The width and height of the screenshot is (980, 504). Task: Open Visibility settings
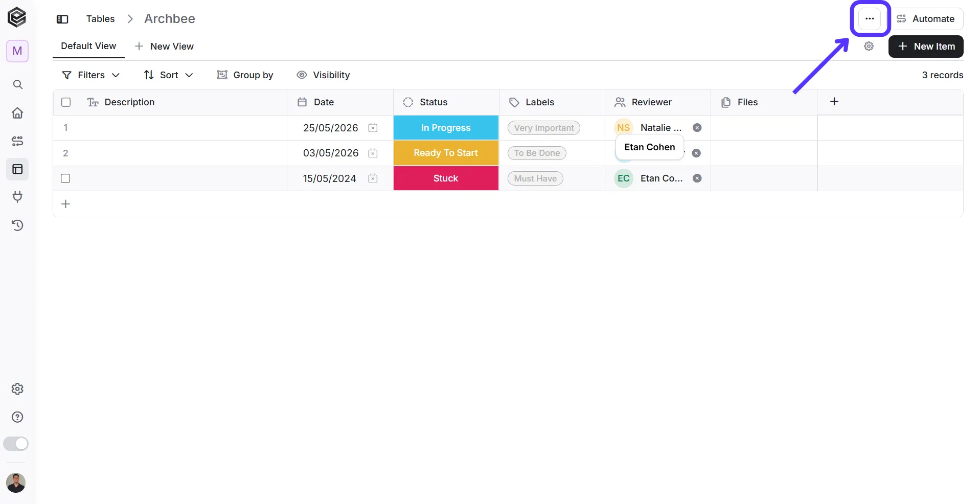323,75
